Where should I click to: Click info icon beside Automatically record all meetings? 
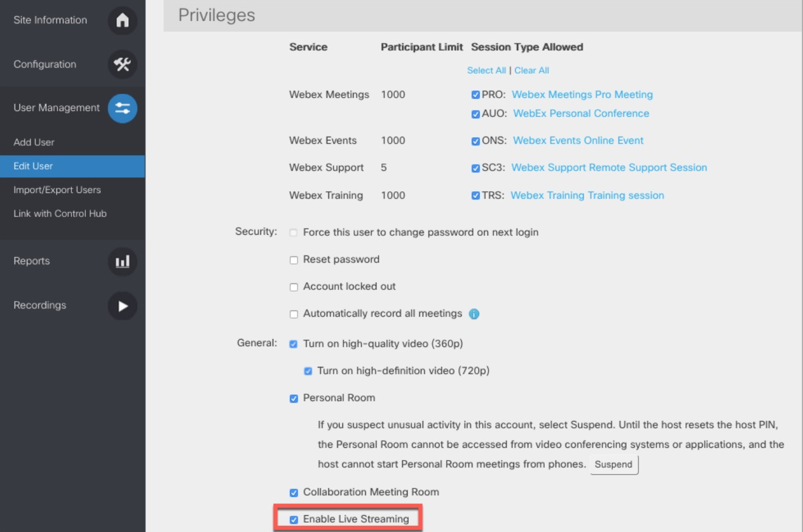(x=474, y=314)
